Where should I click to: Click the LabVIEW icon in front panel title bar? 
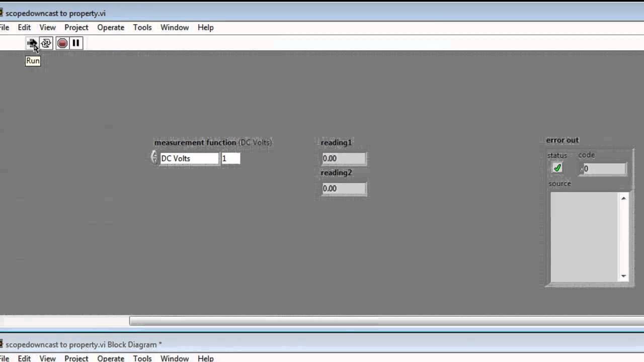tap(2, 13)
